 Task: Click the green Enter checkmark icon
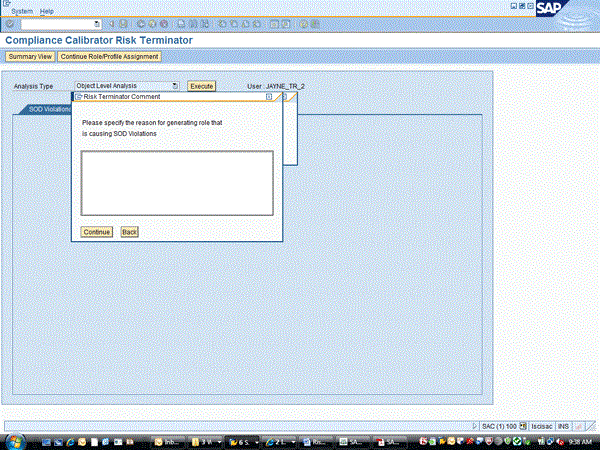pyautogui.click(x=9, y=23)
